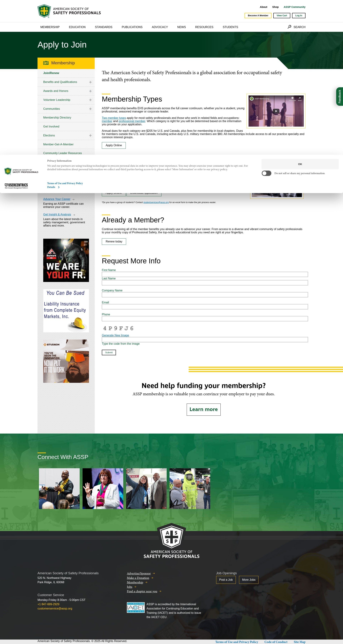Select Membership Directory in sidebar
This screenshot has width=343, height=644.
(57, 118)
